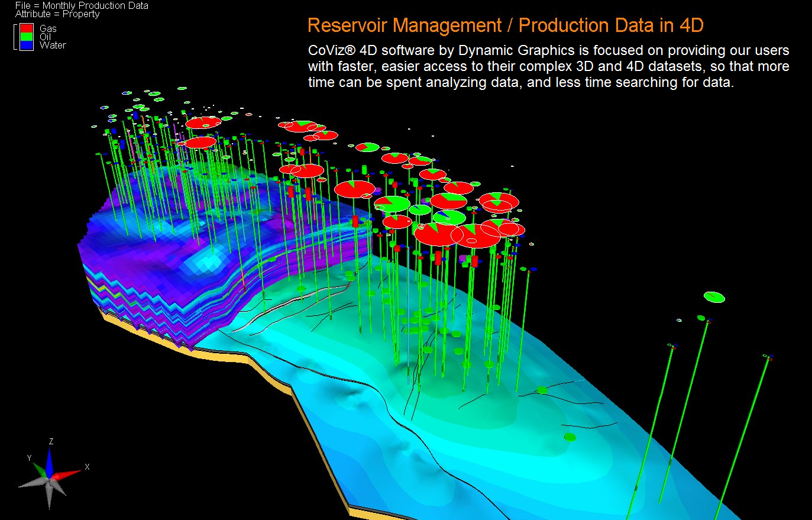Select the green Oil legend swatch

[27, 37]
